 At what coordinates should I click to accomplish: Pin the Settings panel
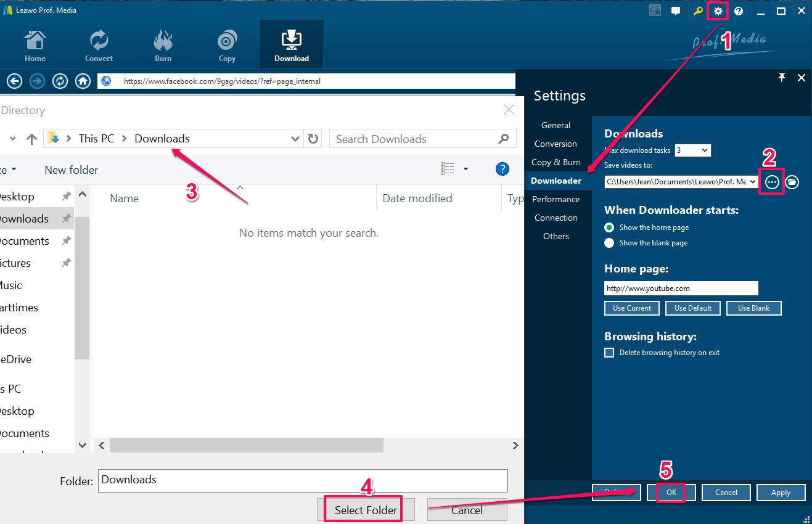782,78
